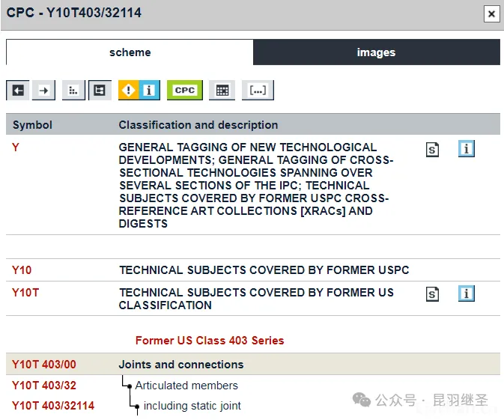Toggle the orange warning notes icon
The image size is (504, 420).
point(129,91)
